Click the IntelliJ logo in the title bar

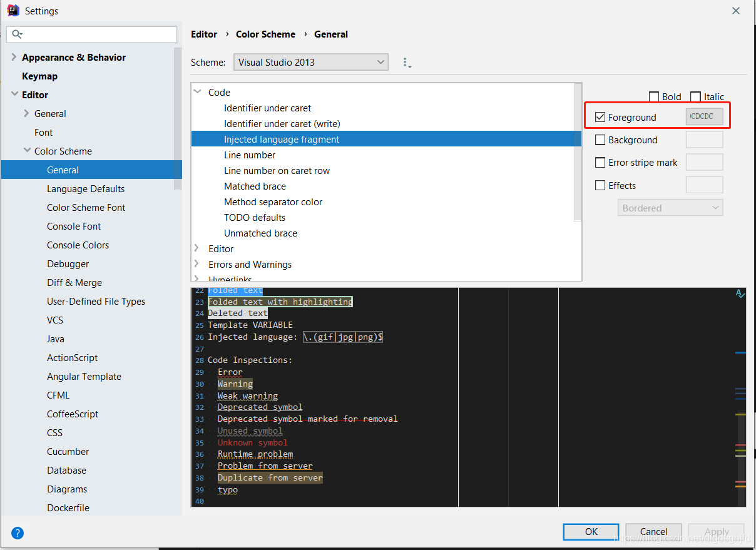[13, 11]
